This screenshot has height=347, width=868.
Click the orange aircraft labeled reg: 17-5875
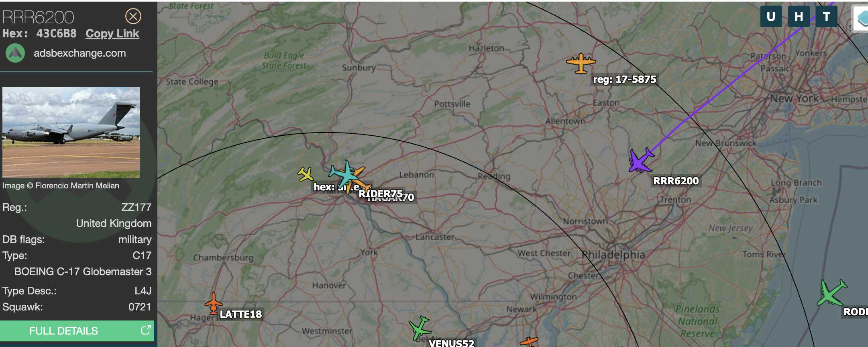[x=581, y=63]
